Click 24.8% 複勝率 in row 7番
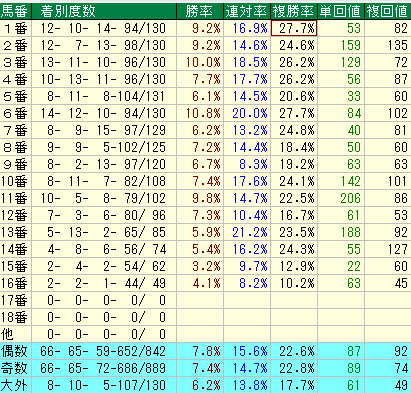This screenshot has width=411, height=393. [294, 130]
